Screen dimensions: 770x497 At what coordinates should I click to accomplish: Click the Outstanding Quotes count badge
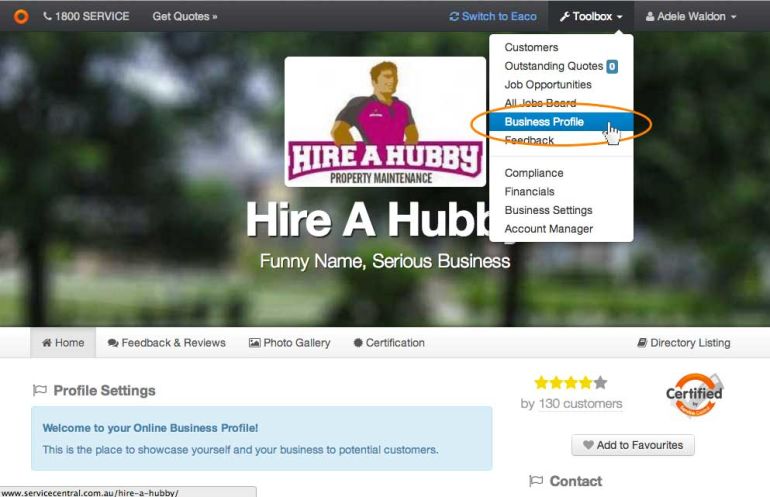[612, 66]
